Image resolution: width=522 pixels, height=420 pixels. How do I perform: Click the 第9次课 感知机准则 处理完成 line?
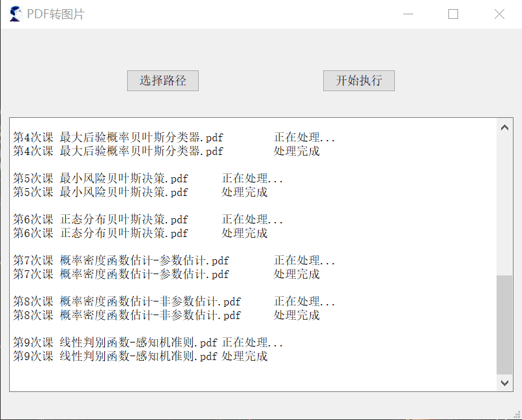(x=140, y=356)
